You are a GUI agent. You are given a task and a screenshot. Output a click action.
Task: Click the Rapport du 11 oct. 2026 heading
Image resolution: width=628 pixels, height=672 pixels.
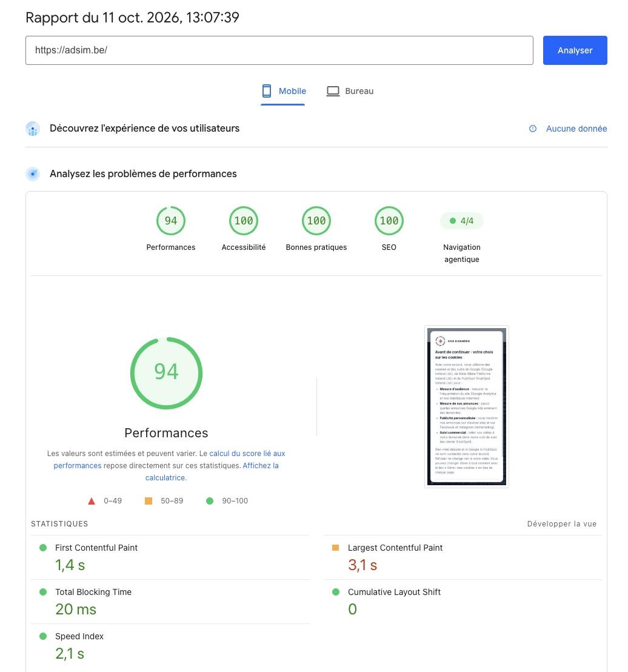click(132, 18)
